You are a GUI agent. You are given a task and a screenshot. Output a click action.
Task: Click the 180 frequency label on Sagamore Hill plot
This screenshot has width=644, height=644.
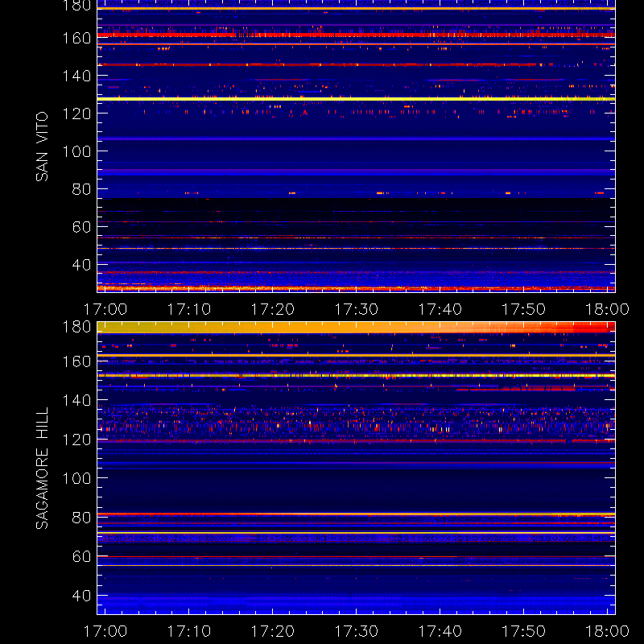point(76,327)
